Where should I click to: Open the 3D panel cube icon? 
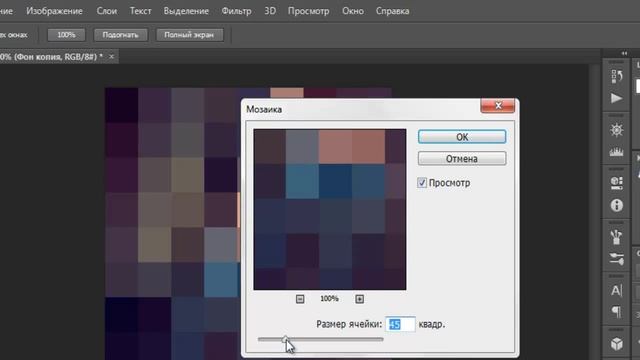[x=616, y=344]
